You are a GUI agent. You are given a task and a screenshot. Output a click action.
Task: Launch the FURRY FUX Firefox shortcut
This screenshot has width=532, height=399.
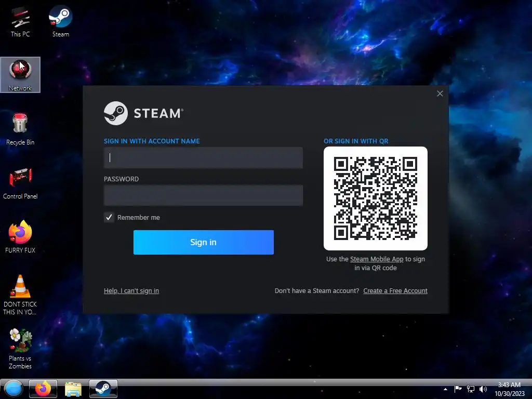20,237
